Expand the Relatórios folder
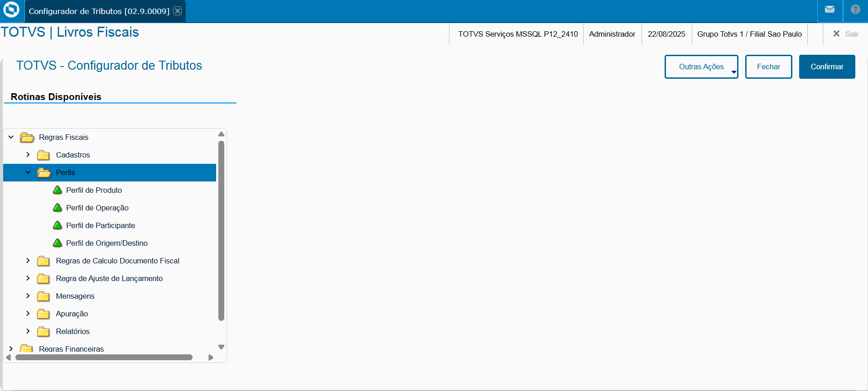Image resolution: width=868 pixels, height=391 pixels. (x=28, y=331)
